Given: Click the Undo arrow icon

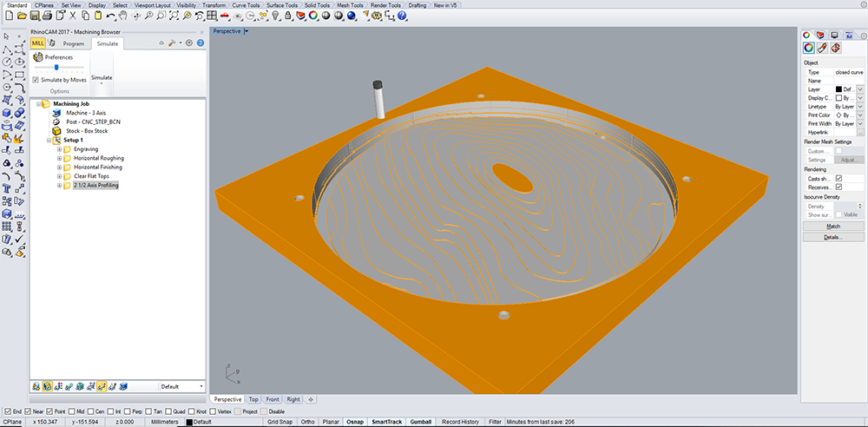Looking at the screenshot, I should point(111,16).
